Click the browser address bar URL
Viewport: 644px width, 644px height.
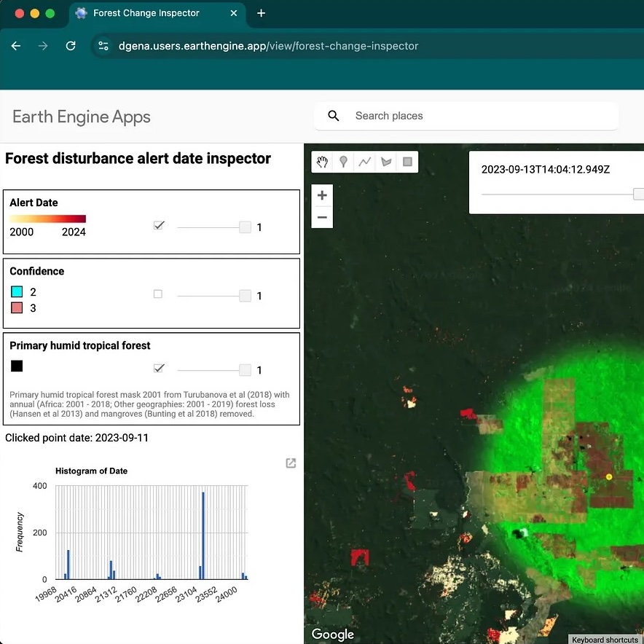coord(268,46)
